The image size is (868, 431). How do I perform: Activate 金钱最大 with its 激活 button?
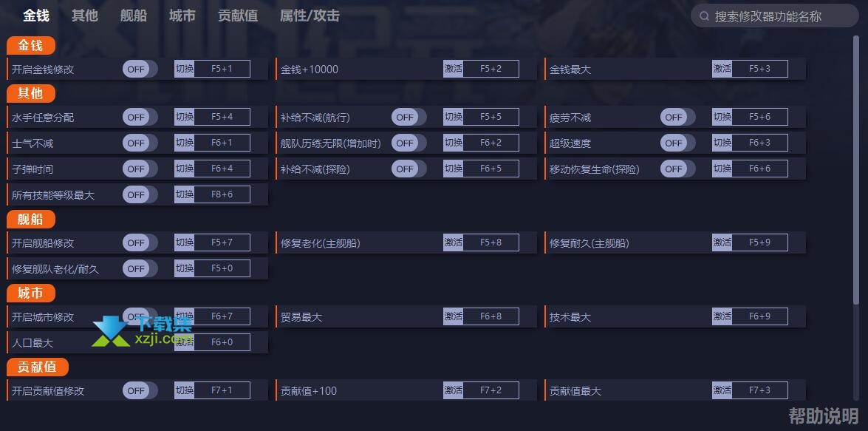click(722, 69)
